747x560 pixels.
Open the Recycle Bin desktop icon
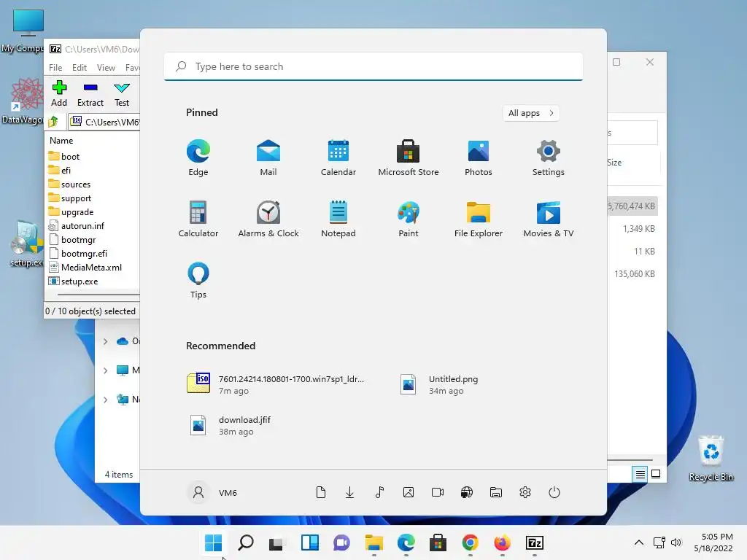[x=711, y=458]
